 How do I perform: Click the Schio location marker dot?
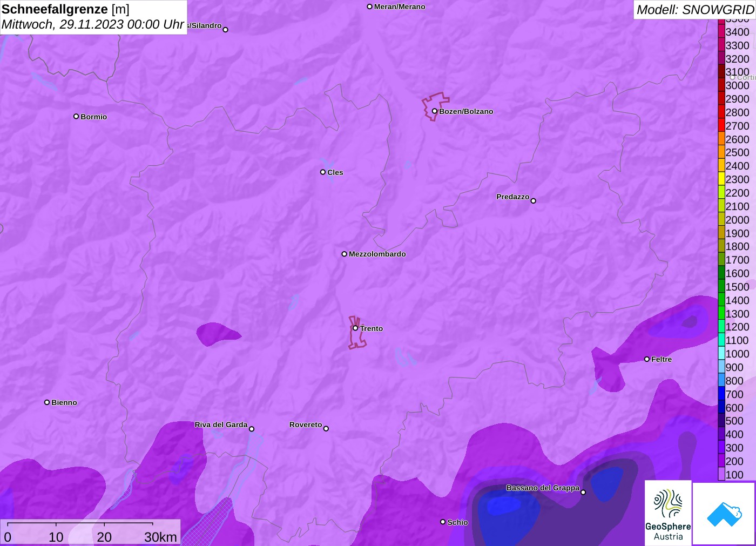(443, 522)
